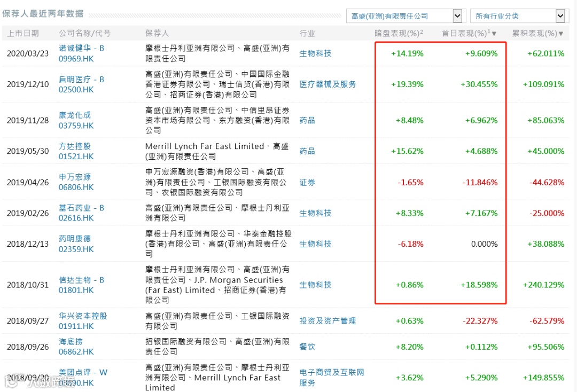Screen dimensions: 577x392
Task: Open stock code link 02359.HK
Action: tap(76, 249)
